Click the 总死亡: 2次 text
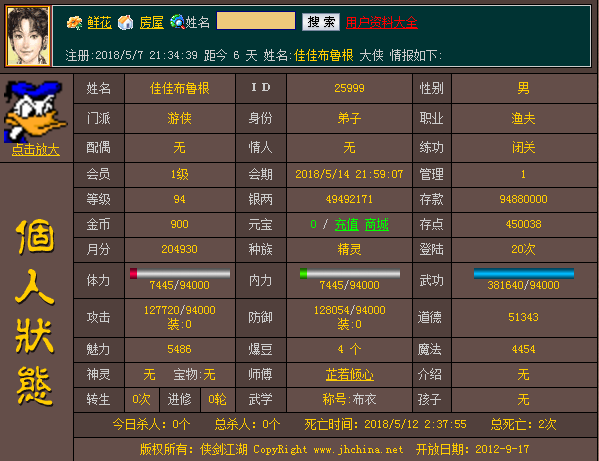Screen dimensions: 599x461 point(523,424)
